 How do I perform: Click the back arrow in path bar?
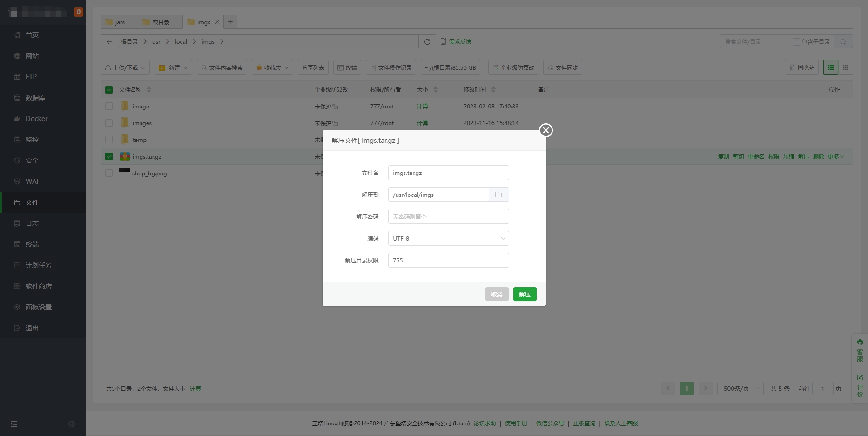109,42
